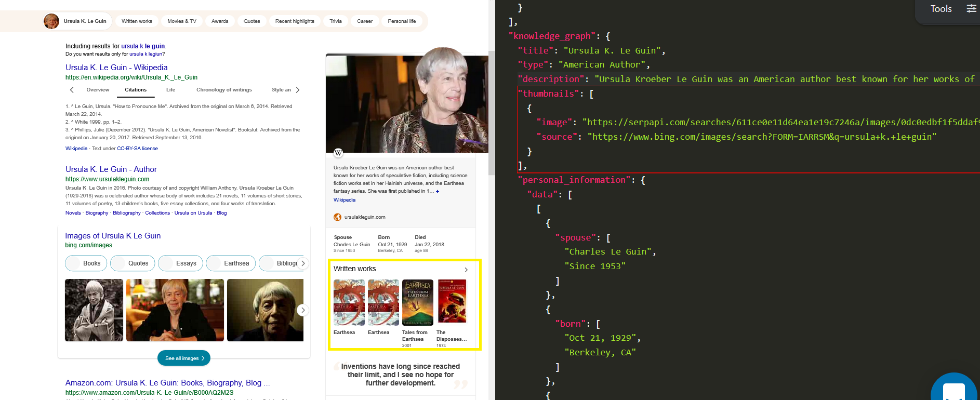Screen dimensions: 980x400
Task: Open the middle portrait thumbnail with black sweater
Action: 175,310
